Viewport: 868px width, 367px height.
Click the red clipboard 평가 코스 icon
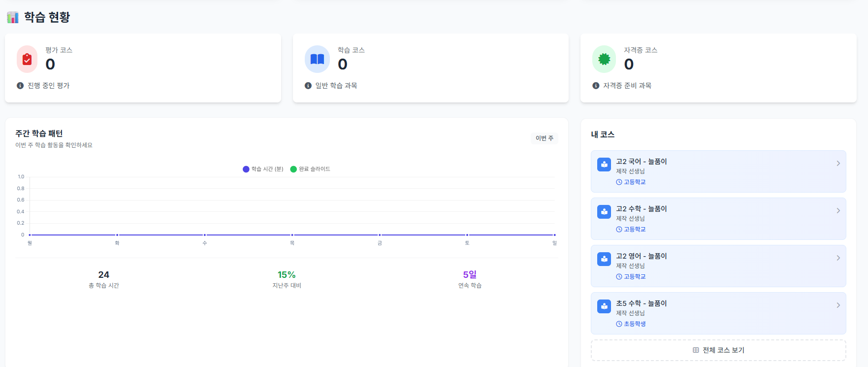click(x=27, y=59)
